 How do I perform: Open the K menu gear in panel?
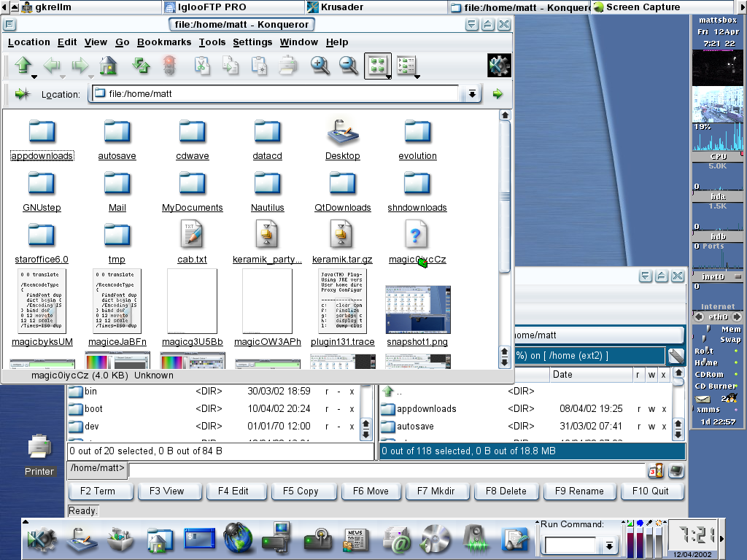pyautogui.click(x=42, y=539)
